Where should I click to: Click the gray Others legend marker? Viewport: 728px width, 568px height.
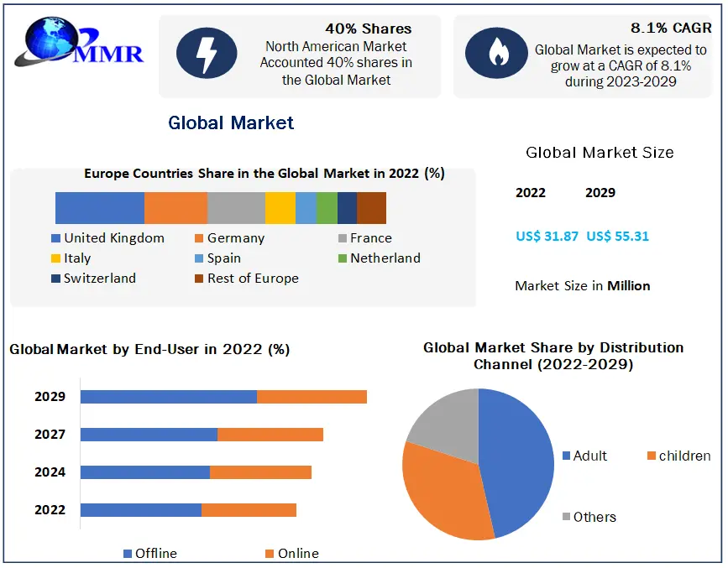(566, 517)
